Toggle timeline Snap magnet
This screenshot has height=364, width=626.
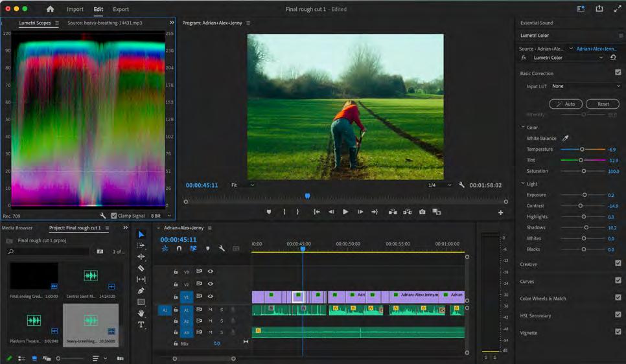click(x=179, y=248)
